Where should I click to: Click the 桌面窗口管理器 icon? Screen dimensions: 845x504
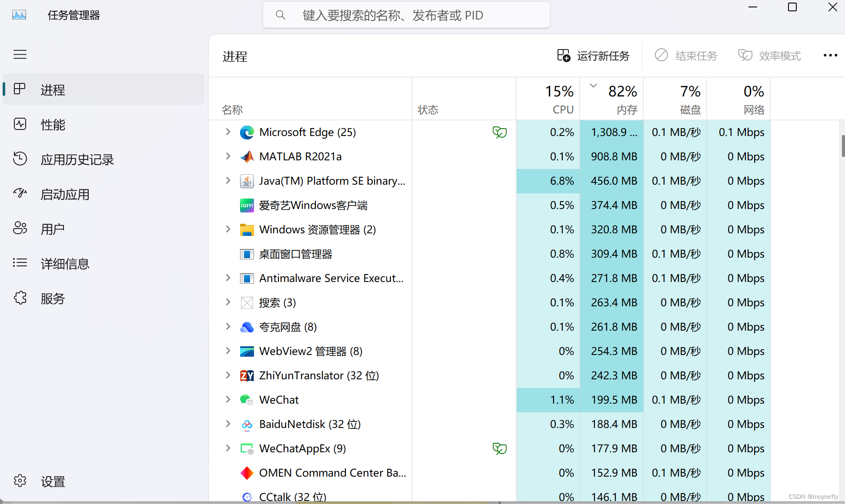point(247,254)
